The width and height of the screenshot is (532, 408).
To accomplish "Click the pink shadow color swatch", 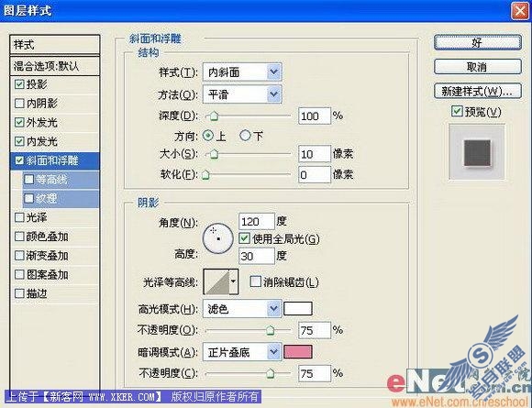I will coord(297,352).
